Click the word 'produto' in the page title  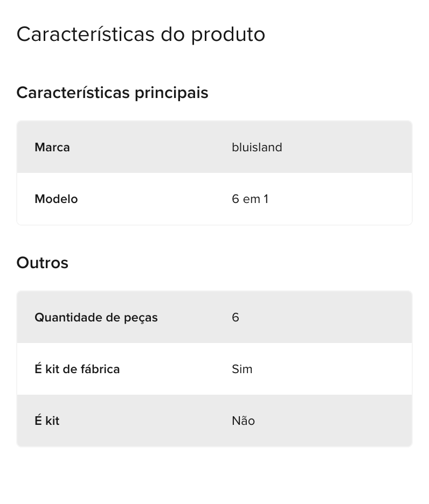[x=228, y=34]
